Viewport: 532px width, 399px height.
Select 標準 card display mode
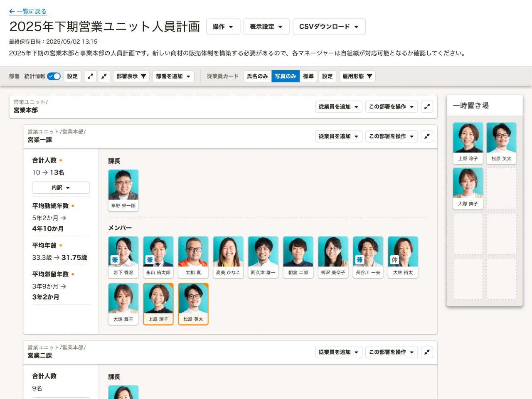click(308, 76)
